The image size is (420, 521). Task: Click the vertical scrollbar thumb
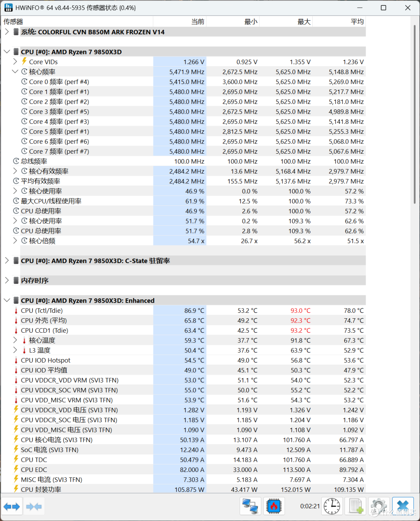[415, 114]
